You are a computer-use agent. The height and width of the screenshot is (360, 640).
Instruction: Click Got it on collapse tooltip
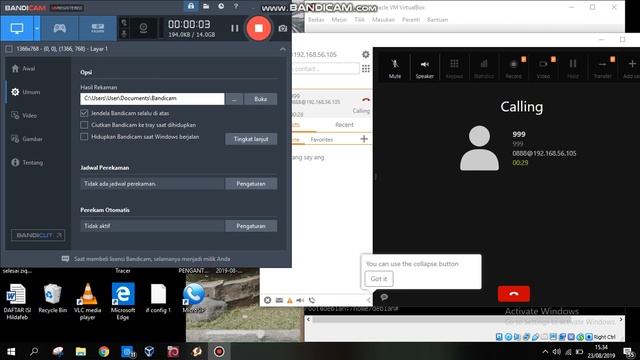coord(379,279)
